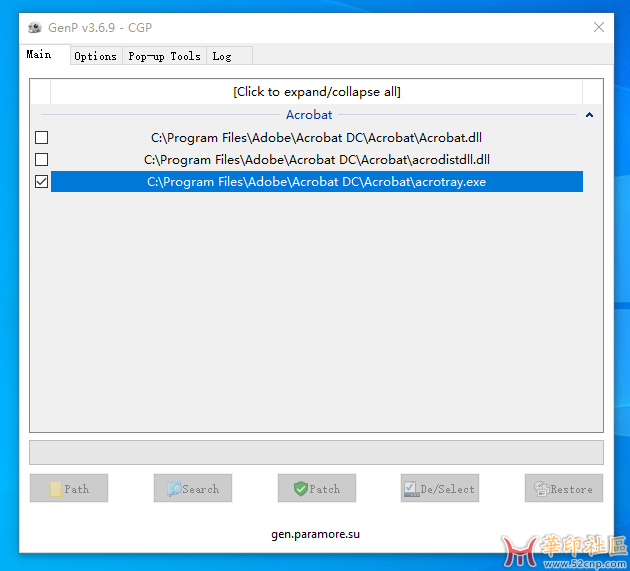Uncheck the acrotray.exe checkbox
This screenshot has width=630, height=571.
click(41, 182)
